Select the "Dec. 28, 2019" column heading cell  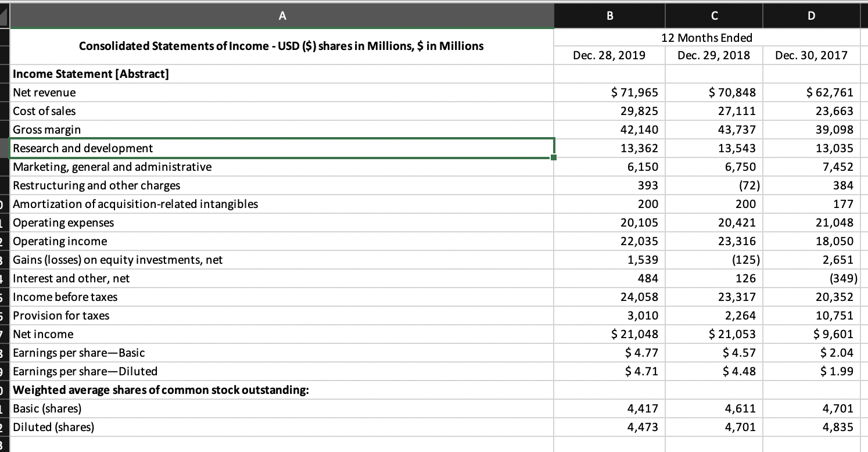pos(609,55)
